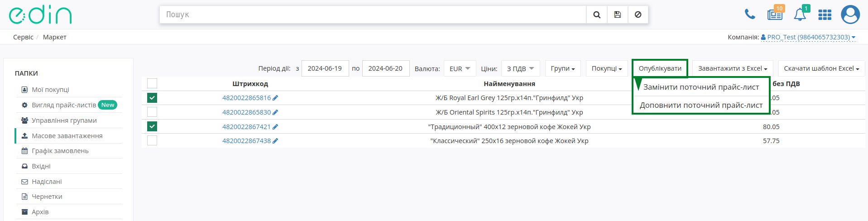Open barcode link 4820022865830
The image size is (868, 221).
point(246,112)
